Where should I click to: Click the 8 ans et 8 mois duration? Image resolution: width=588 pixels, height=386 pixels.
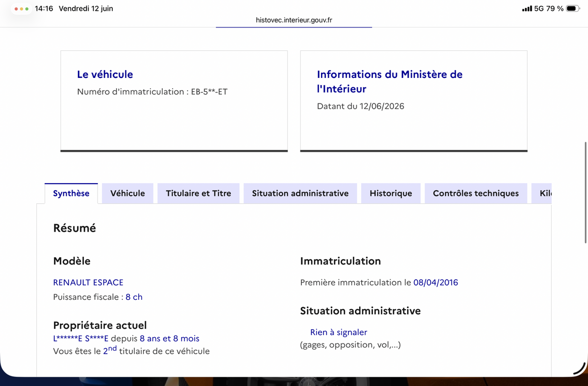click(x=170, y=338)
